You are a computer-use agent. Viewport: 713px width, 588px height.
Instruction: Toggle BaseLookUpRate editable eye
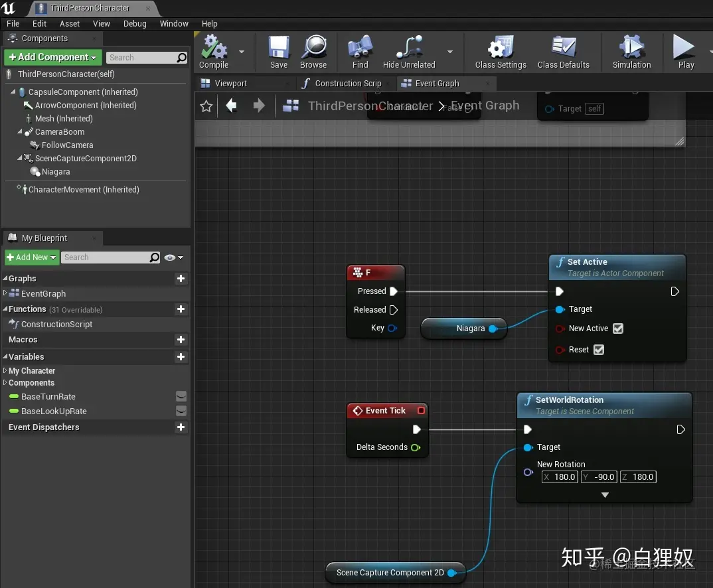click(x=181, y=411)
